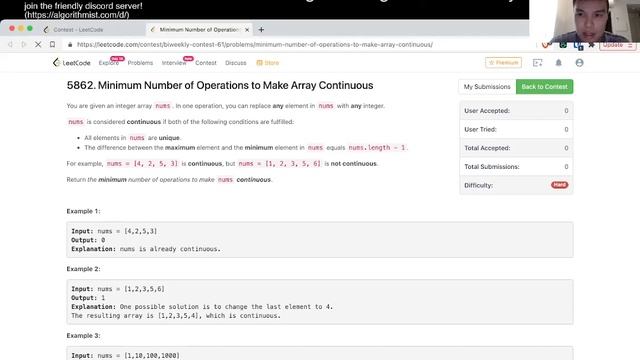Screen dimensions: 640x360
Task: Open the playground icon beside Premium
Action: [x=538, y=63]
